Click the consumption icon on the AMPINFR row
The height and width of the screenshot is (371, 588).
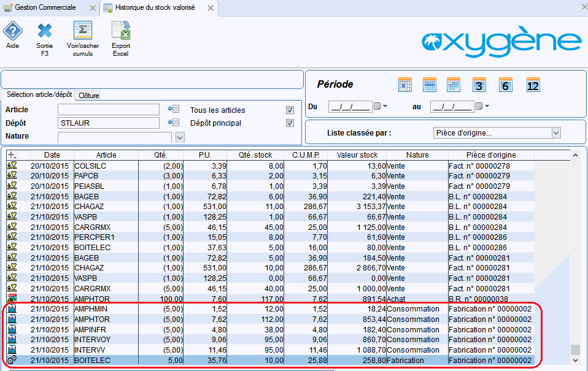12,329
